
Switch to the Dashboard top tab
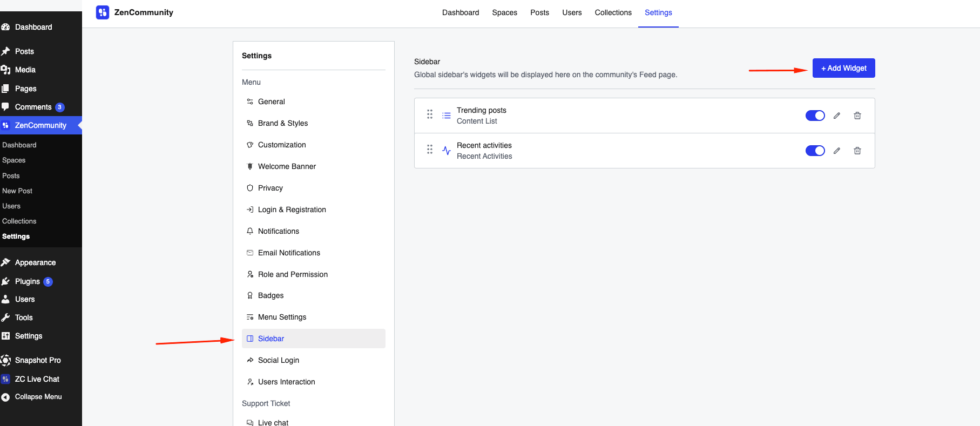461,12
